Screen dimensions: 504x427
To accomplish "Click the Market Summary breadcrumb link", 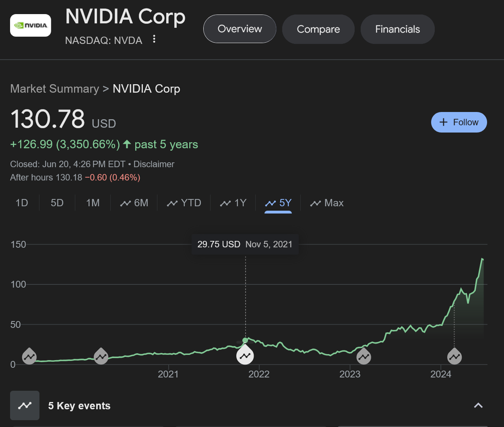I will click(x=54, y=89).
